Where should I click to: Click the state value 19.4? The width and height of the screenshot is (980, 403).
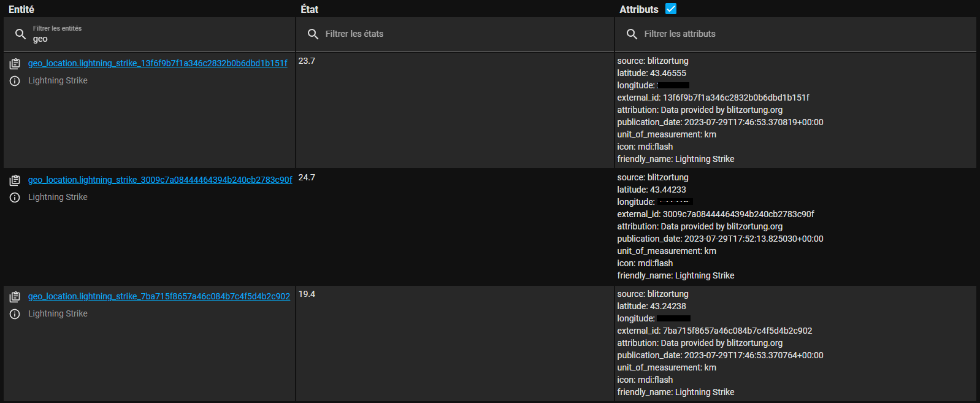[x=307, y=294]
